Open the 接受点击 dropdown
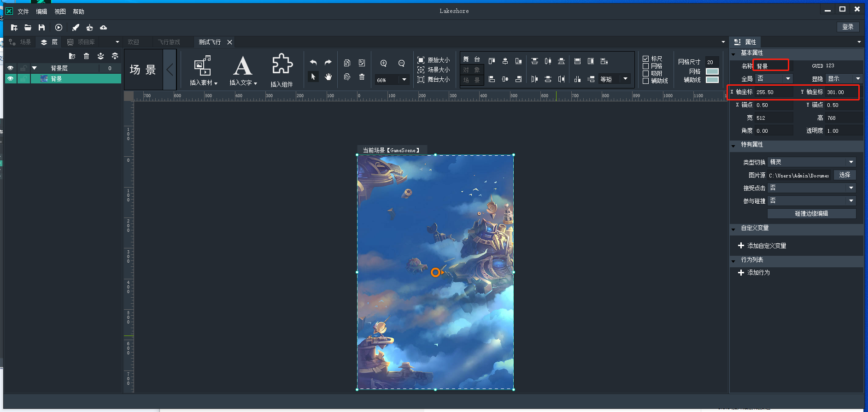The height and width of the screenshot is (412, 868). tap(812, 188)
